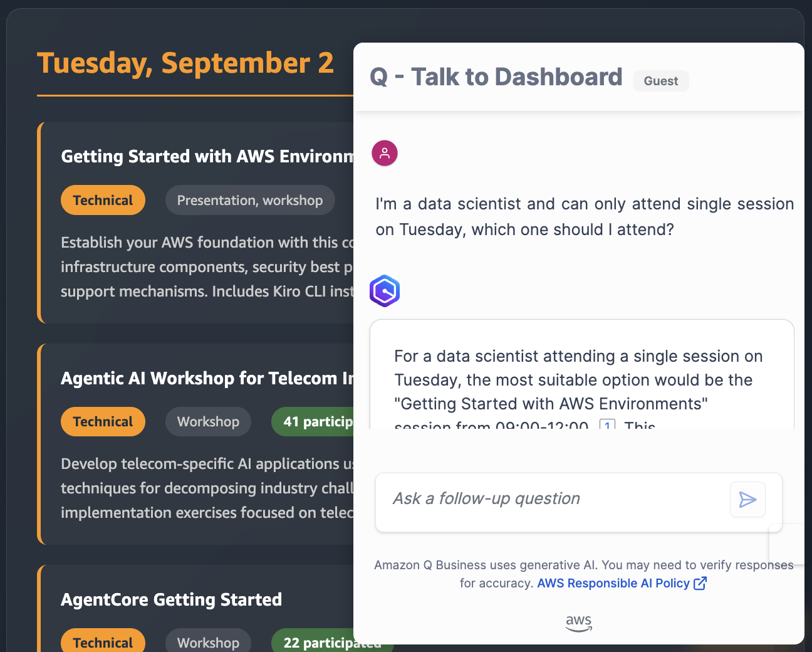Click the Ask a follow-up question input field
The width and height of the screenshot is (812, 652).
pyautogui.click(x=551, y=498)
